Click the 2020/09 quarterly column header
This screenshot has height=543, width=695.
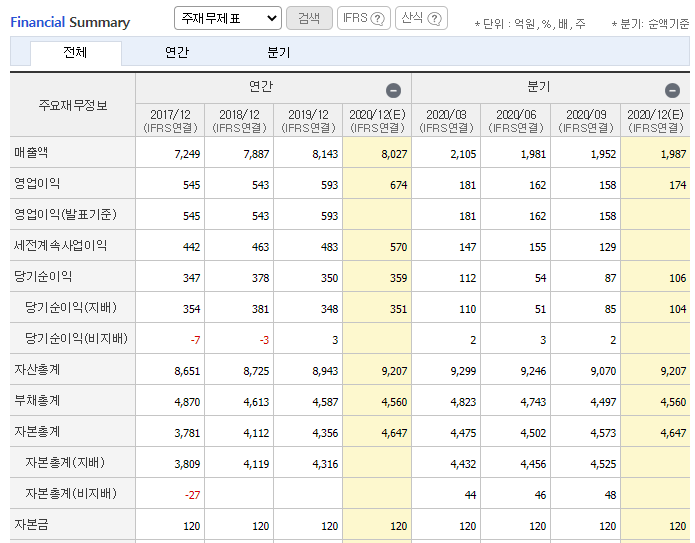[x=586, y=121]
